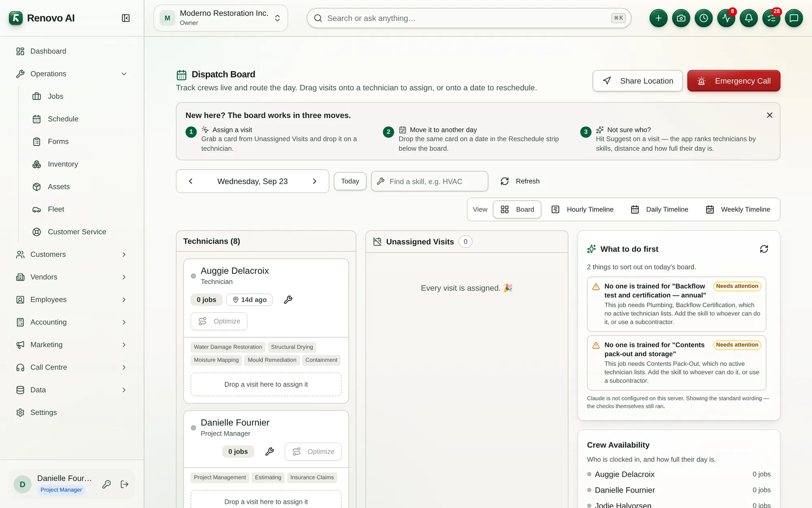Click the Search or ask anything field
The width and height of the screenshot is (812, 508).
tap(469, 18)
